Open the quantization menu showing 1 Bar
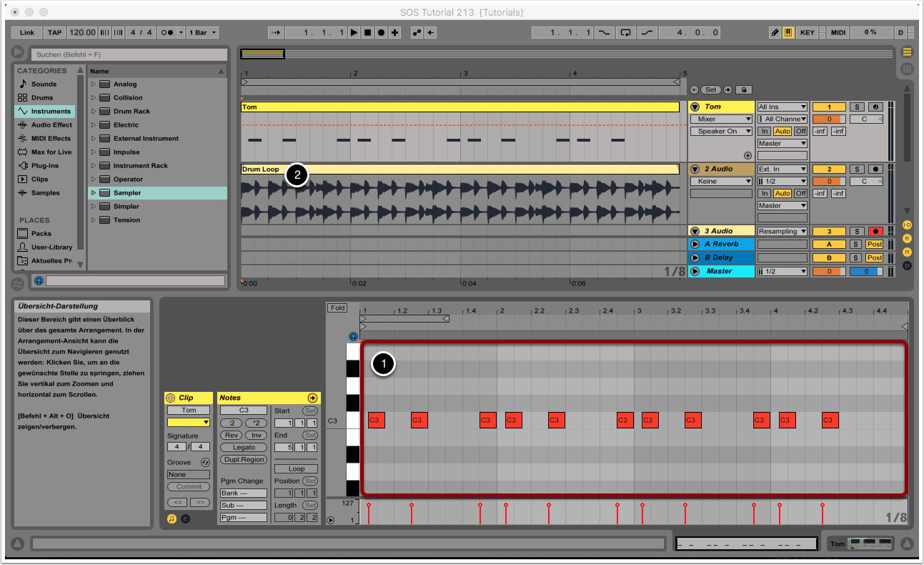 tap(204, 32)
